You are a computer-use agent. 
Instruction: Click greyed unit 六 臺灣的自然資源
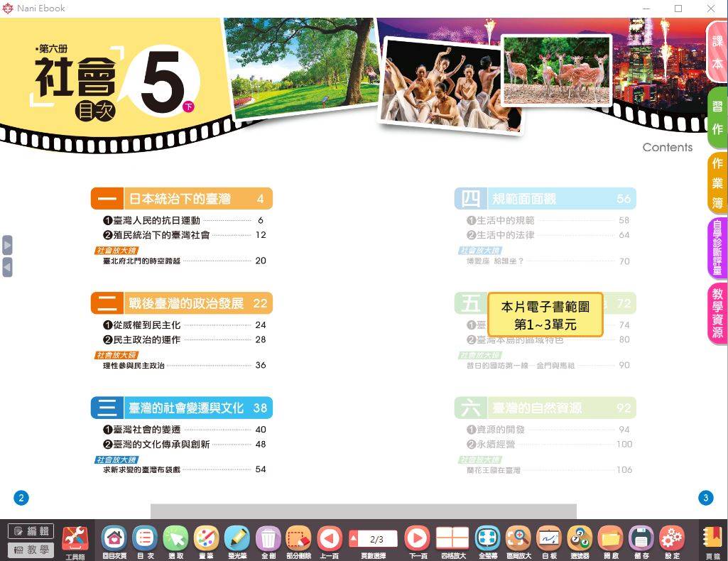[545, 408]
